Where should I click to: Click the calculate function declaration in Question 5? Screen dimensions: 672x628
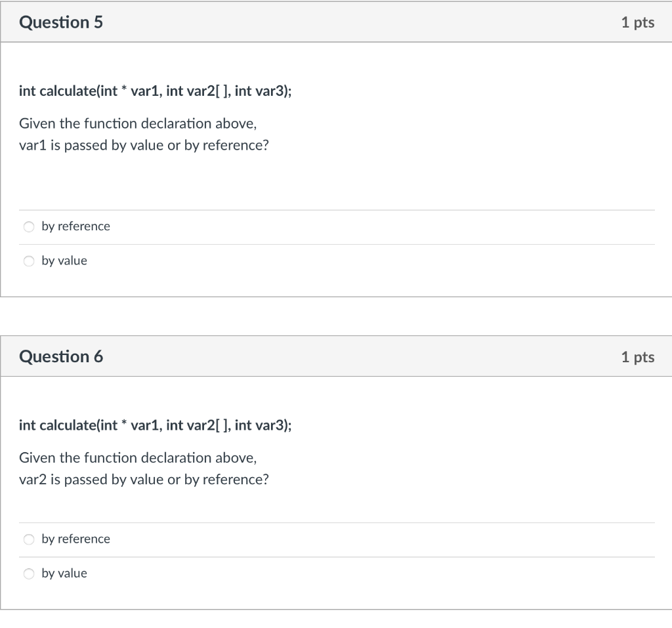[x=155, y=91]
